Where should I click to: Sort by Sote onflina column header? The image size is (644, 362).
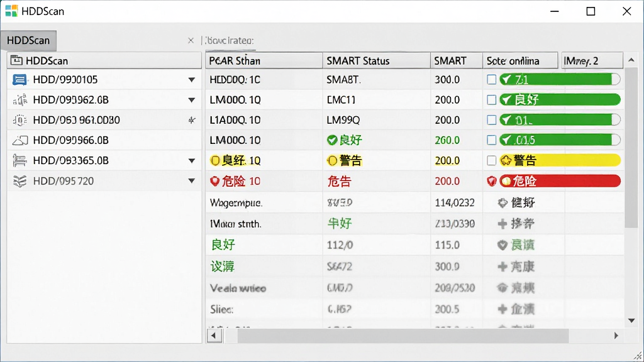click(x=520, y=61)
